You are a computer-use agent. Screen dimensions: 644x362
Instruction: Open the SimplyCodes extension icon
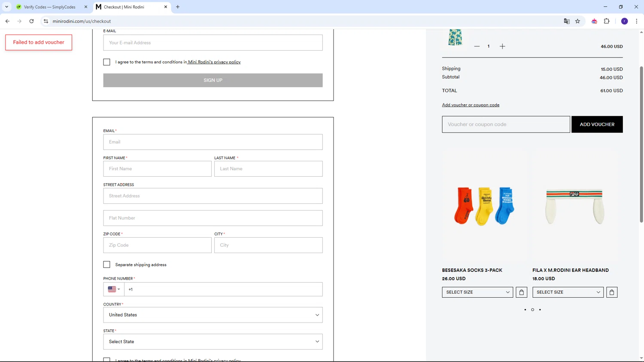point(594,21)
